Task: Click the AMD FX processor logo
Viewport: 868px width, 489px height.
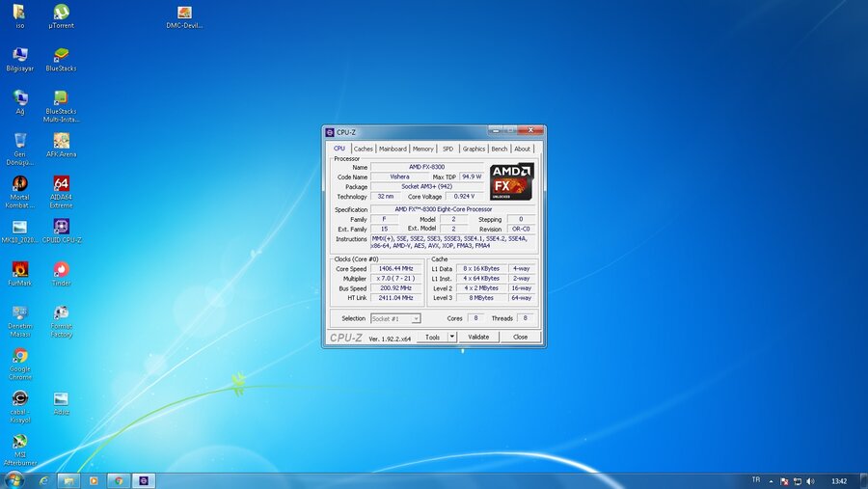Action: (x=511, y=181)
